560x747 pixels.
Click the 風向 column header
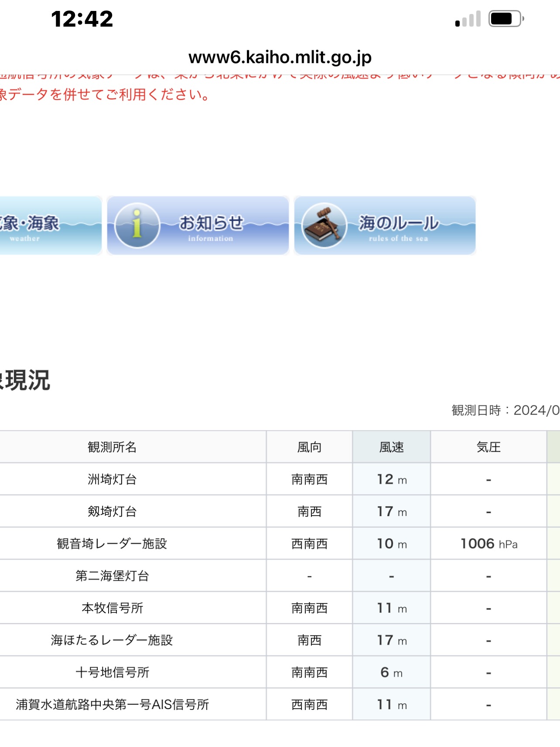309,447
